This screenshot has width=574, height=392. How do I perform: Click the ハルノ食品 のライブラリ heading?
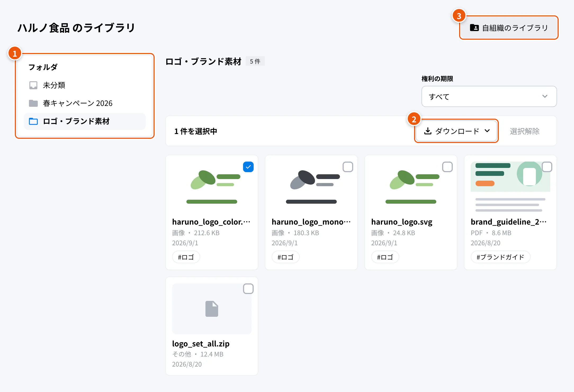(x=76, y=28)
